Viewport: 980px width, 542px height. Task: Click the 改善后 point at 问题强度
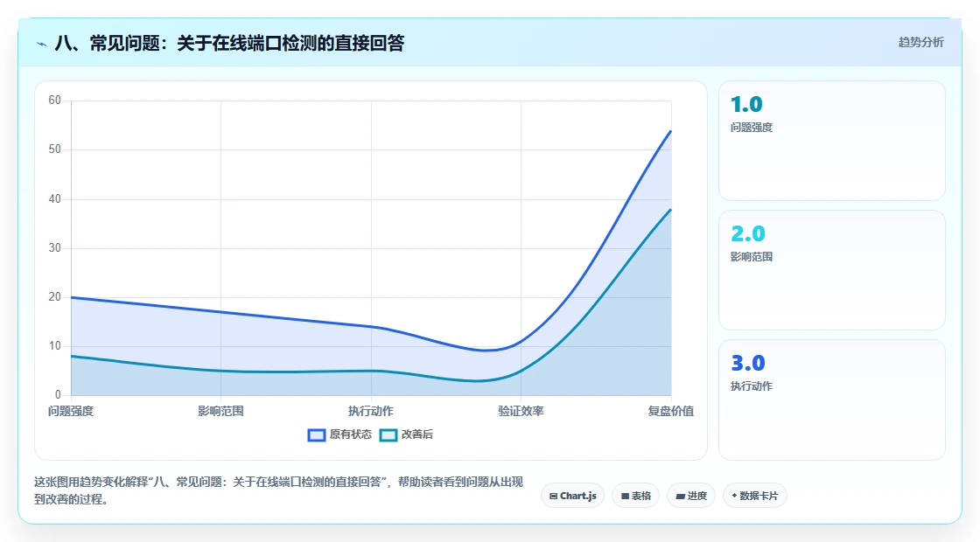[x=71, y=356]
